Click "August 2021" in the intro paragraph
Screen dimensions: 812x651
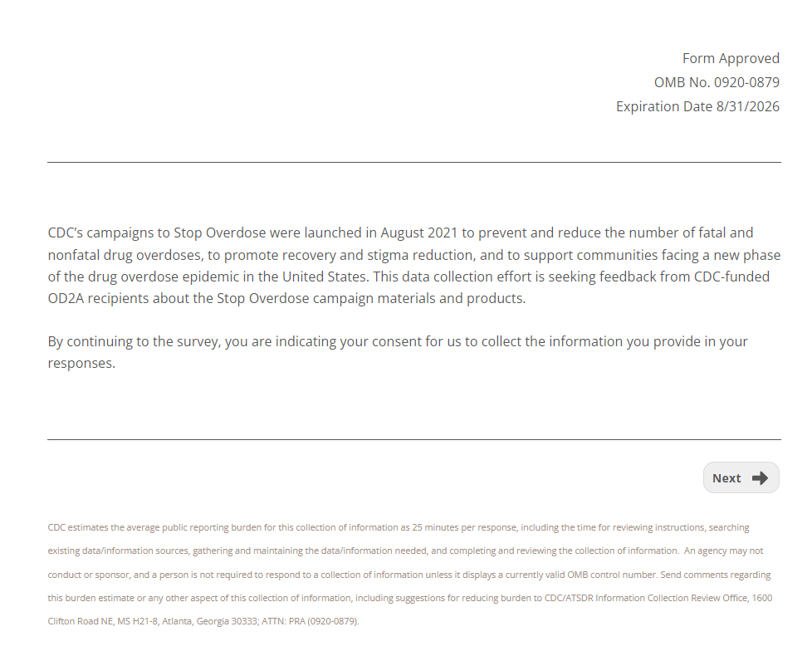point(419,232)
